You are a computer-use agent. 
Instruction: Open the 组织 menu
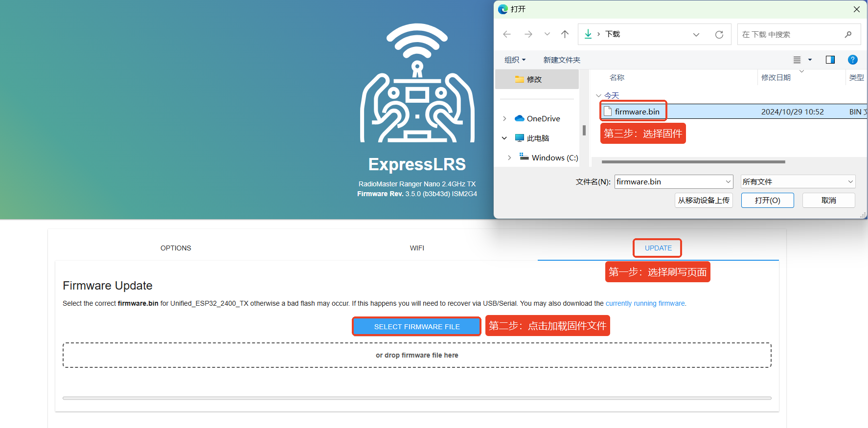pos(515,60)
